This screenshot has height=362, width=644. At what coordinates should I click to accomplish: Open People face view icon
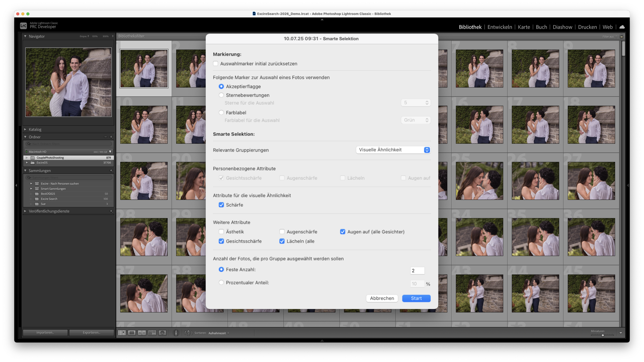pos(163,333)
